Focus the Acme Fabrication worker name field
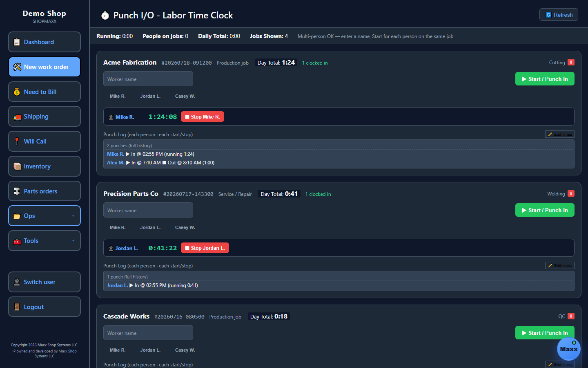This screenshot has width=588, height=368. [x=148, y=79]
